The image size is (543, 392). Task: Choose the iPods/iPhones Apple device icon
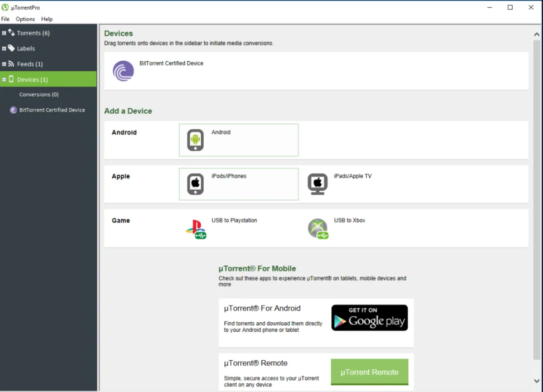(x=195, y=184)
